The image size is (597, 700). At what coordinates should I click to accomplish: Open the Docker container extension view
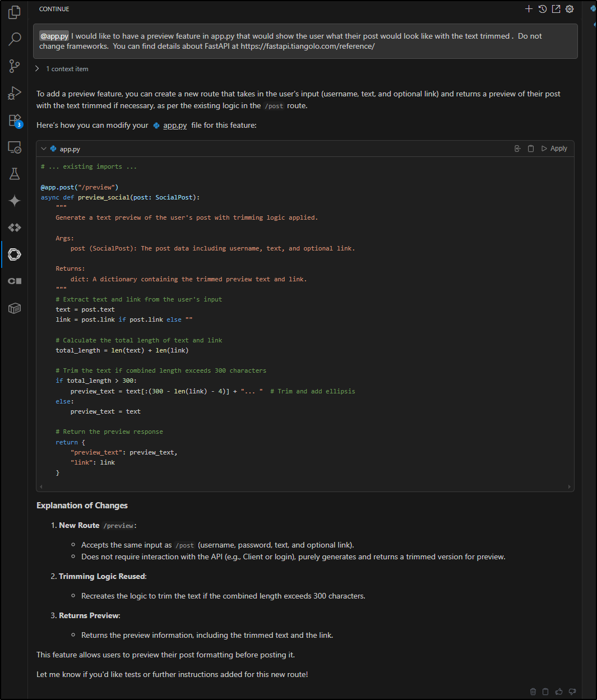coord(14,308)
